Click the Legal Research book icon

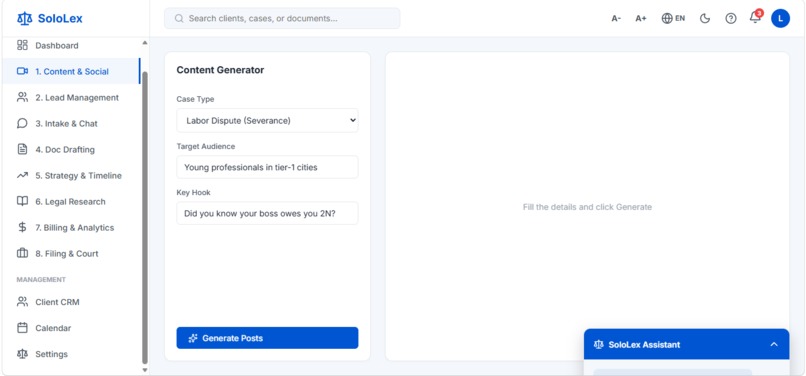(22, 202)
